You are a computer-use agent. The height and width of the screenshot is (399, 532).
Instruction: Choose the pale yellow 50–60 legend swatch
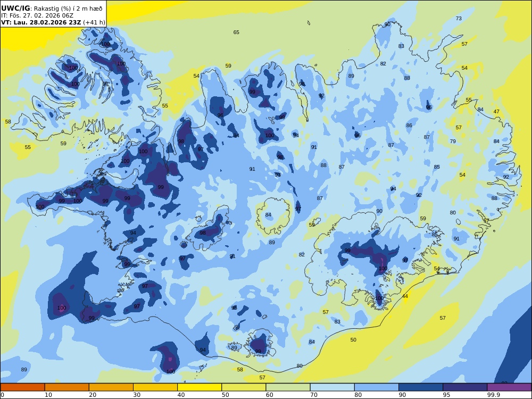click(244, 387)
